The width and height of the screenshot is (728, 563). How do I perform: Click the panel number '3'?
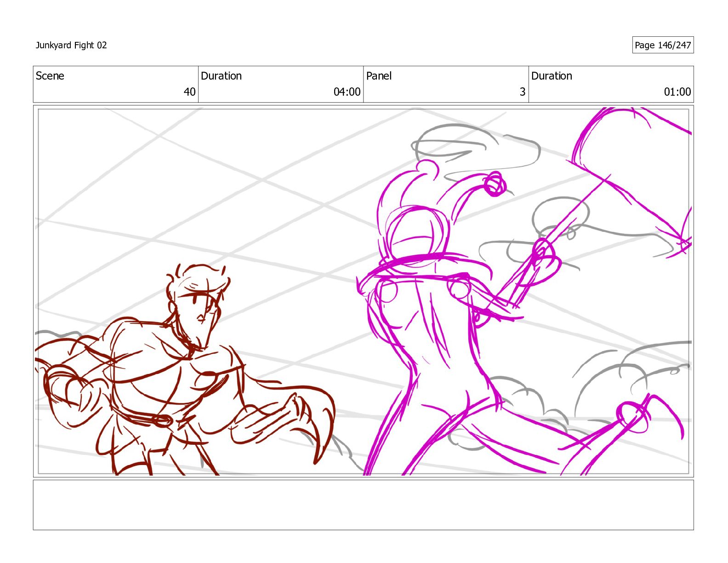522,92
